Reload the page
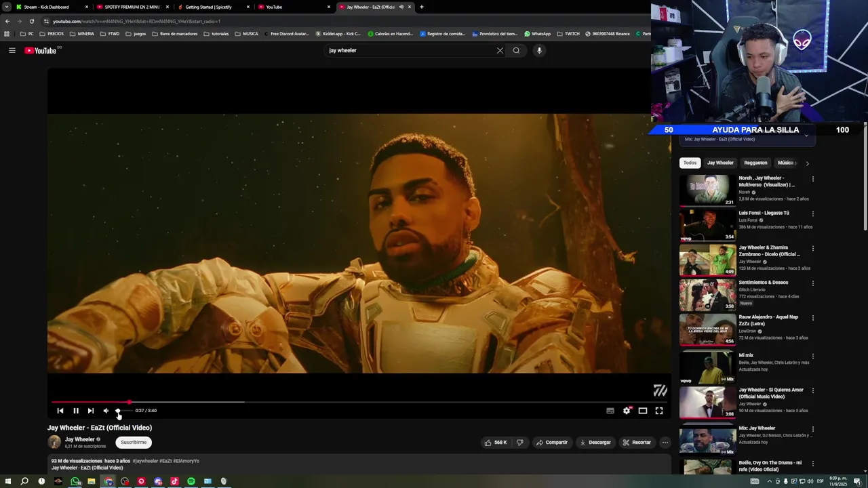 pos(31,21)
